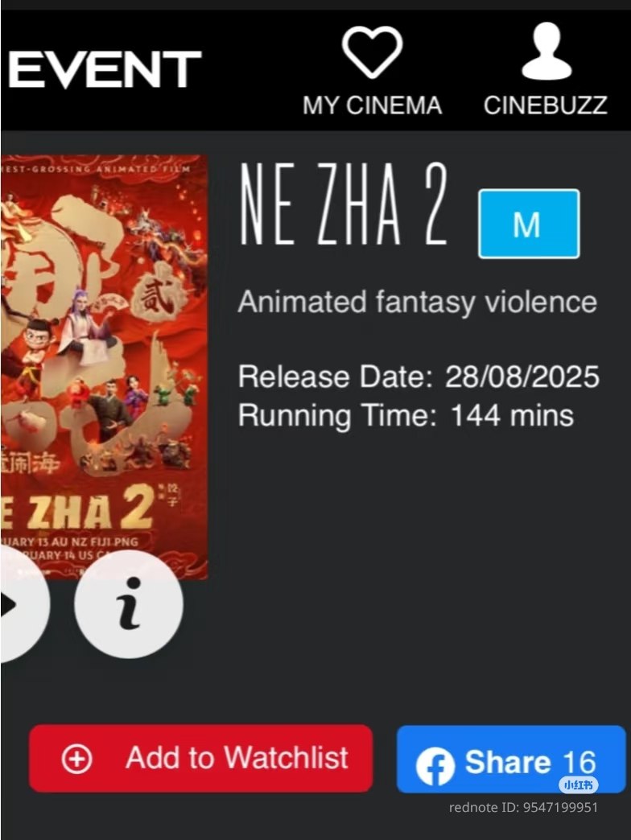Click the Facebook logo icon

(x=435, y=766)
